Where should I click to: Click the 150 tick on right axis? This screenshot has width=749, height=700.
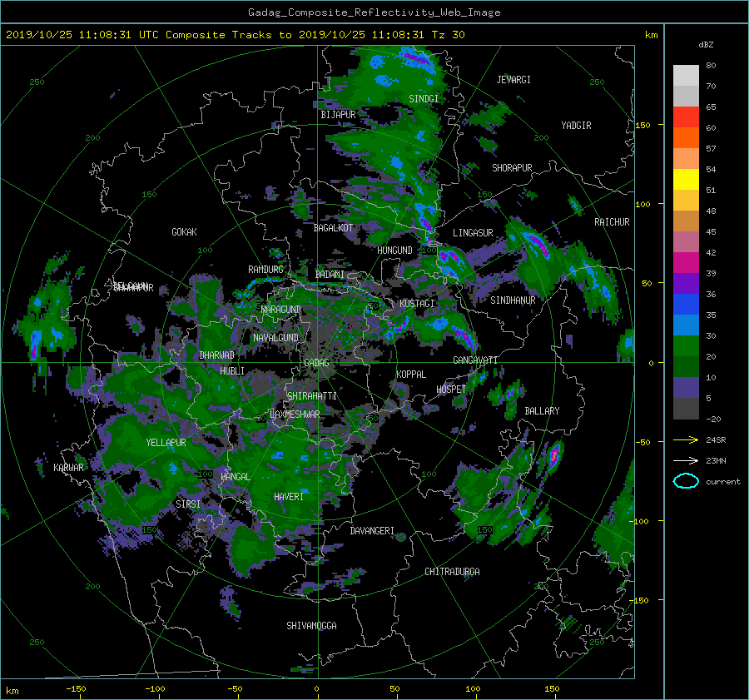click(643, 125)
